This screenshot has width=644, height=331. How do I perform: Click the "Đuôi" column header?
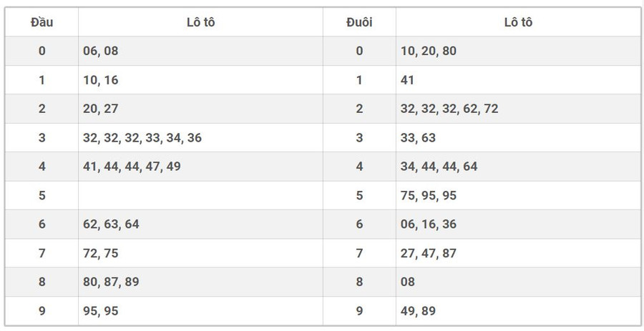pyautogui.click(x=359, y=22)
